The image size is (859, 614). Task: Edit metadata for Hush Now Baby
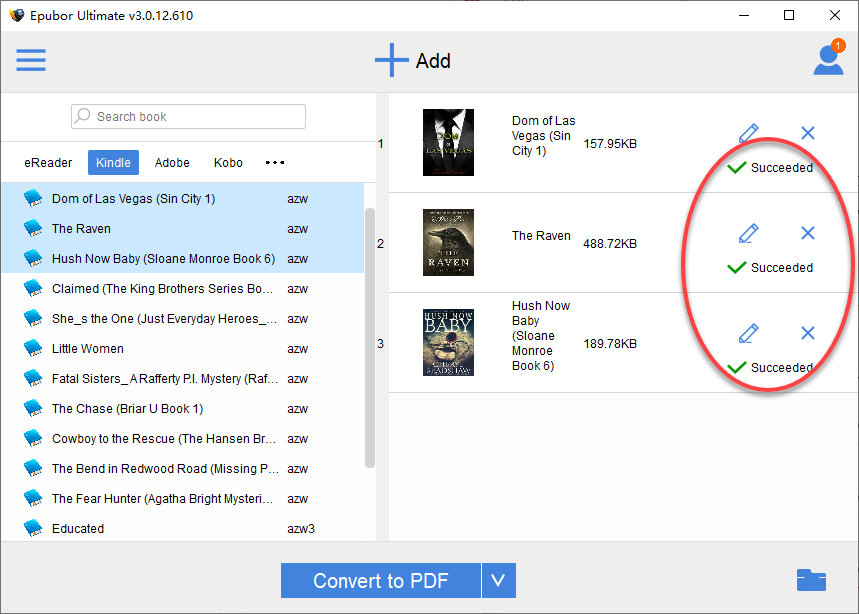point(748,334)
